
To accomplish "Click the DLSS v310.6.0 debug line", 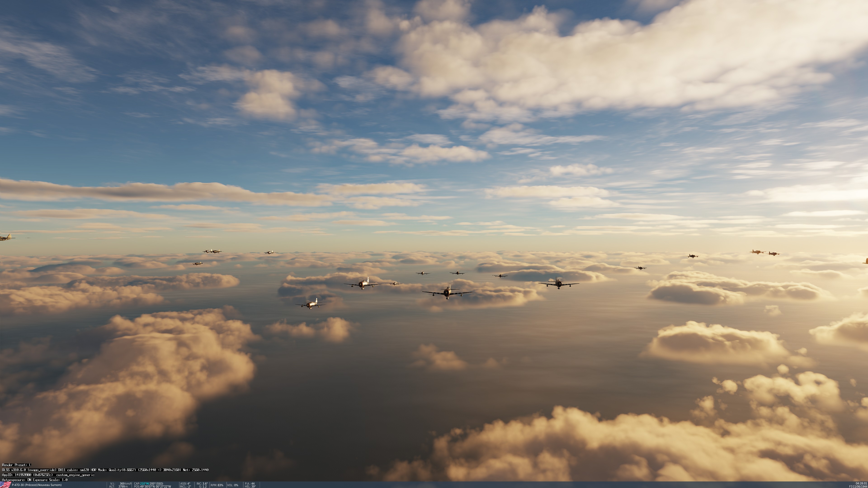I will [x=105, y=470].
